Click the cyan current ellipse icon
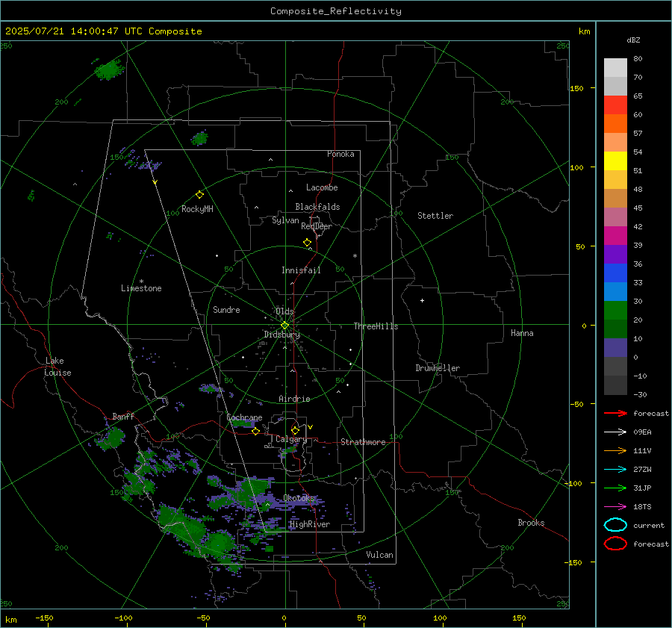 (615, 525)
